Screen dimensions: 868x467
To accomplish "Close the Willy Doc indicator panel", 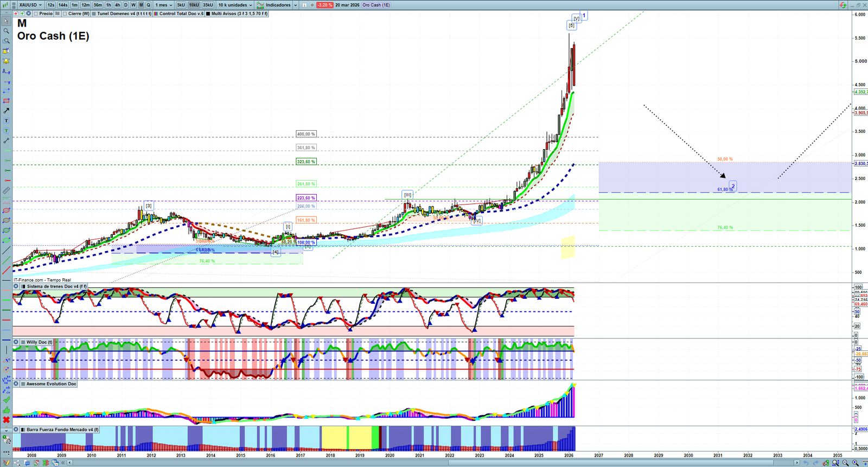I will click(16, 342).
